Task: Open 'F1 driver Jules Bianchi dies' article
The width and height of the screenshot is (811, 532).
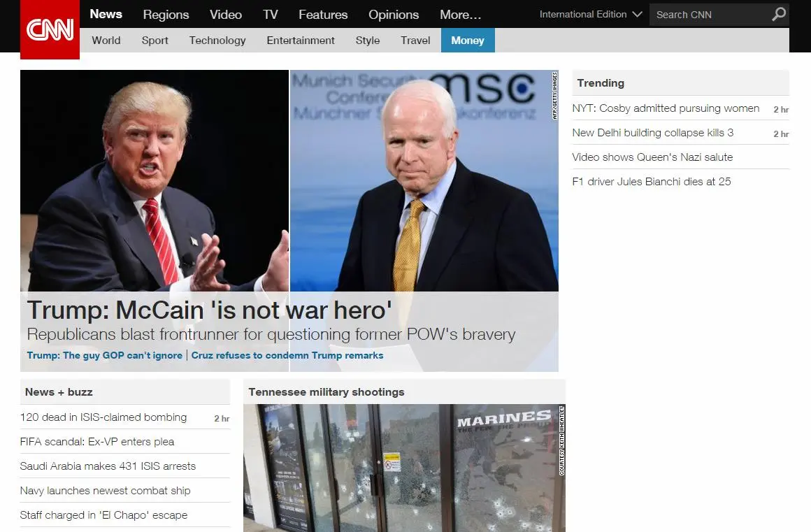Action: click(x=651, y=182)
